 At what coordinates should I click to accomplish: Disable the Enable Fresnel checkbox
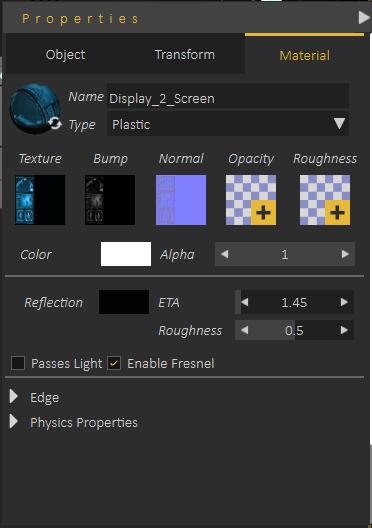(x=114, y=363)
